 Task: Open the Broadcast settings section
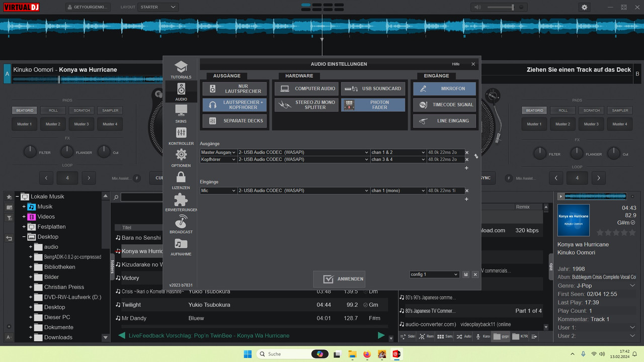click(181, 225)
